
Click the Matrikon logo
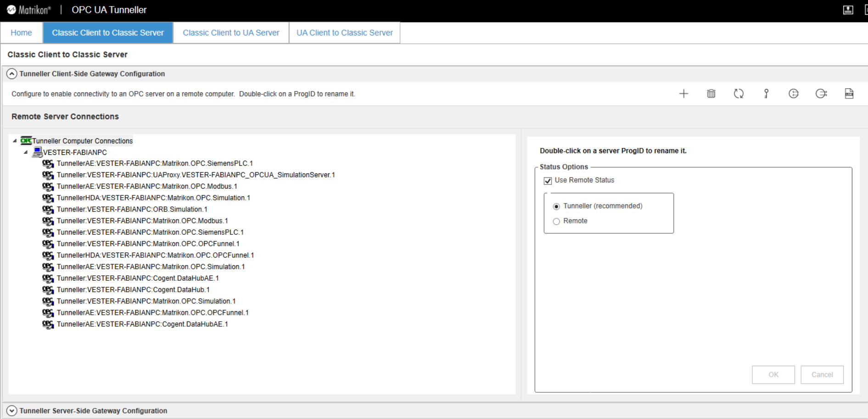(x=28, y=10)
